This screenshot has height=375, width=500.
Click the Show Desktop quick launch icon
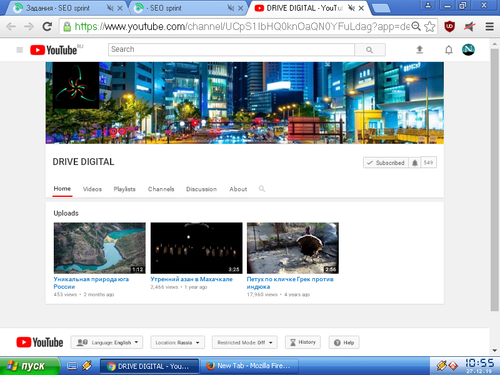click(72, 366)
